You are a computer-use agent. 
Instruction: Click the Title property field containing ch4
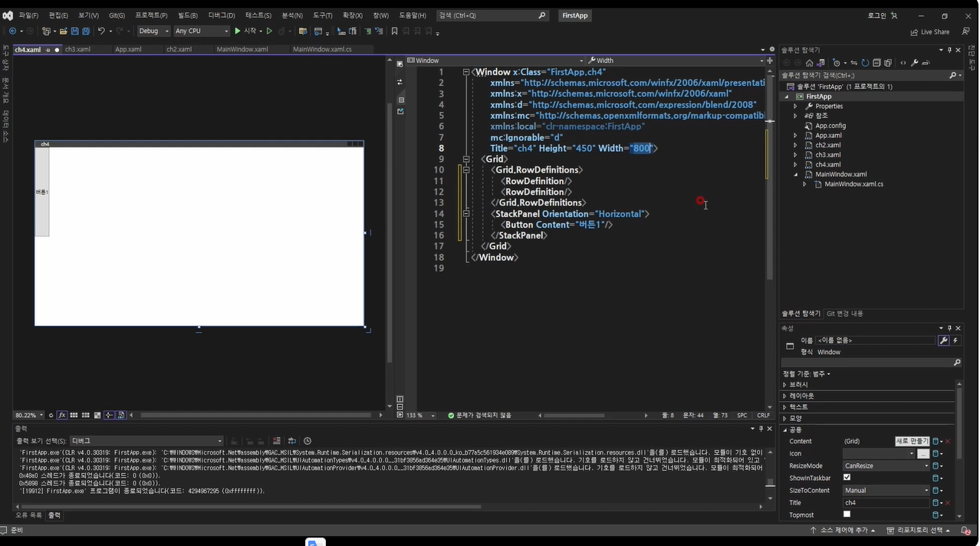886,502
